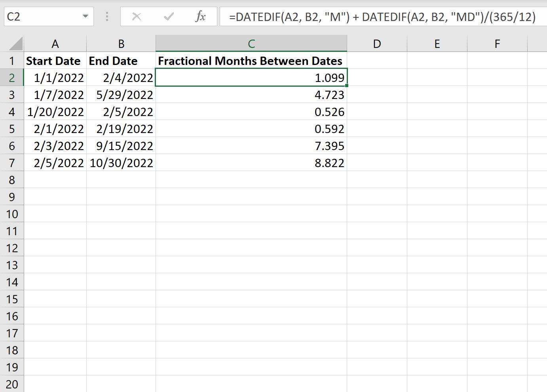
Task: Click the green fill handle on cell C2
Action: pos(346,85)
